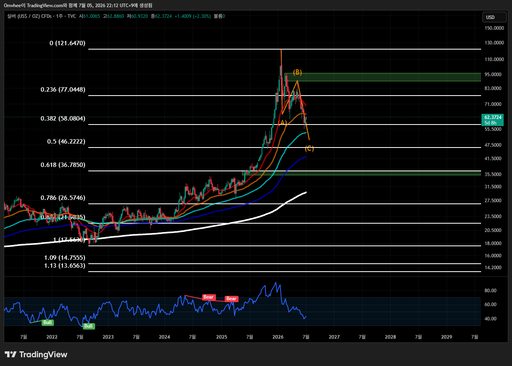Click the second red Bear RSI label
512x366 pixels.
(x=232, y=298)
